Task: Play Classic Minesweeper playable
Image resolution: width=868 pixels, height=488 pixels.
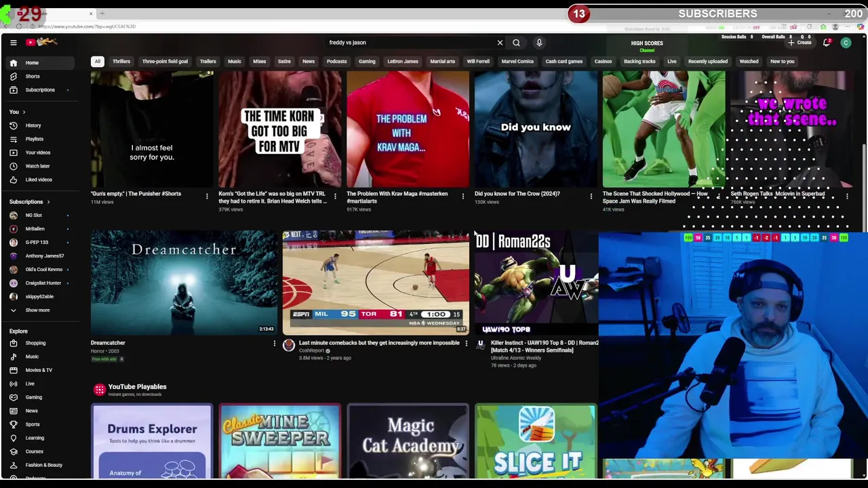Action: click(280, 441)
